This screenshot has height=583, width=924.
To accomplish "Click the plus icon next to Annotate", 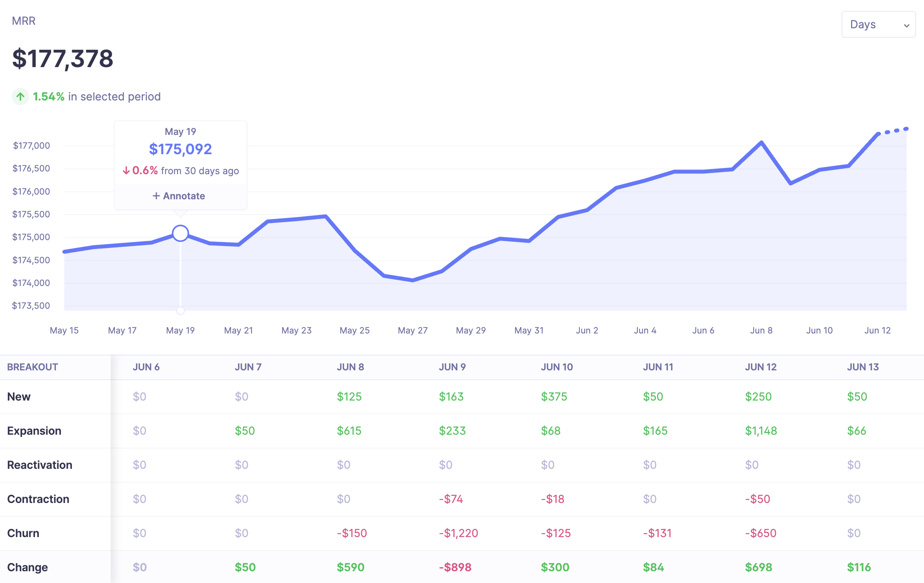I will (156, 196).
